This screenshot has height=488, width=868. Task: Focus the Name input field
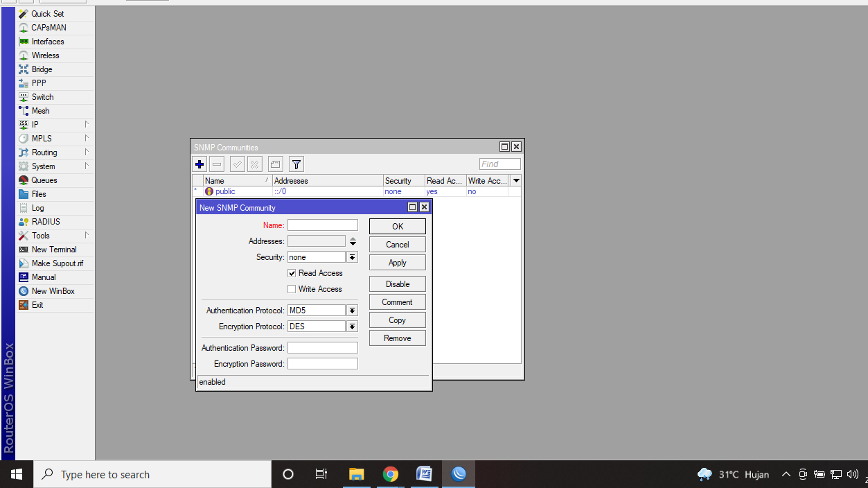click(323, 225)
